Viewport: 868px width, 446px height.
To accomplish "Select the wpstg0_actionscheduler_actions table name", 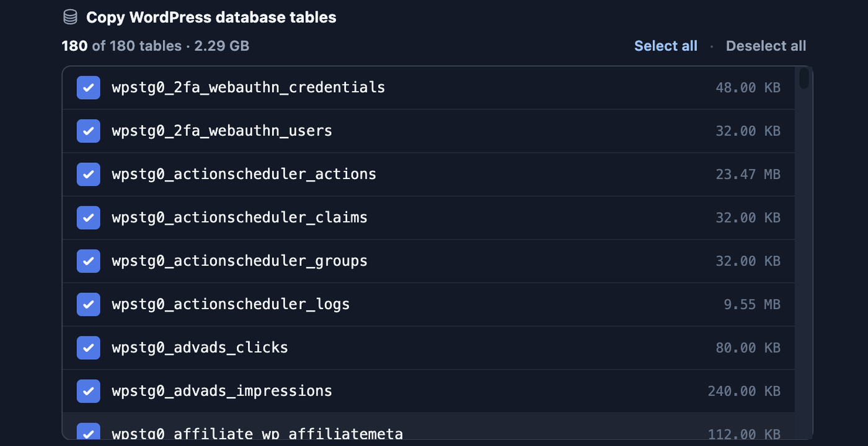I will point(244,174).
